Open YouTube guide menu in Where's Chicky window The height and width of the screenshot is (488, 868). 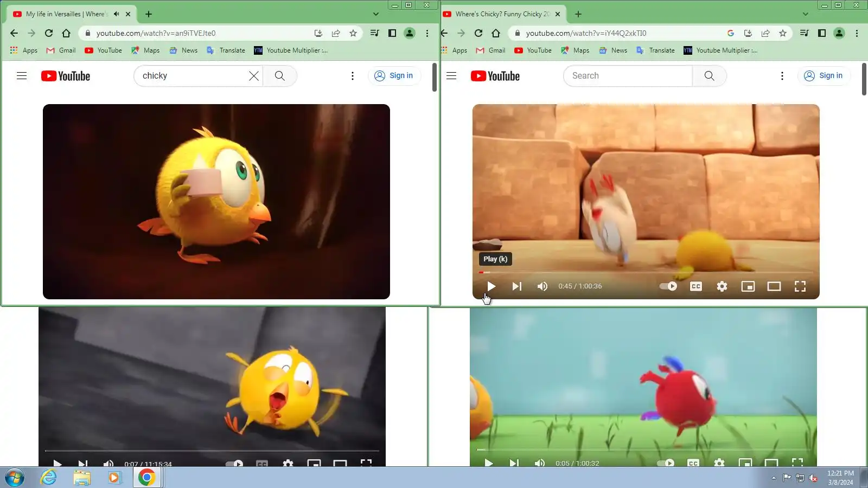point(451,76)
